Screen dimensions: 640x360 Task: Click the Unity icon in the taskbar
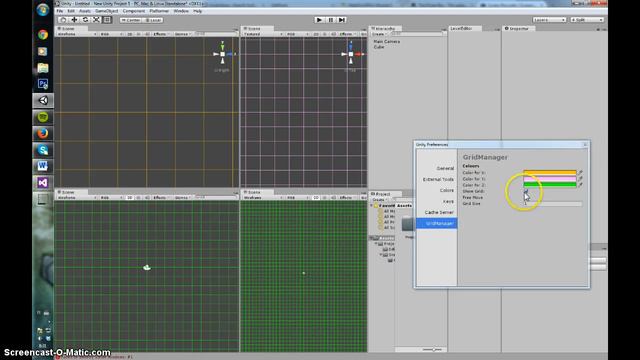[x=43, y=100]
